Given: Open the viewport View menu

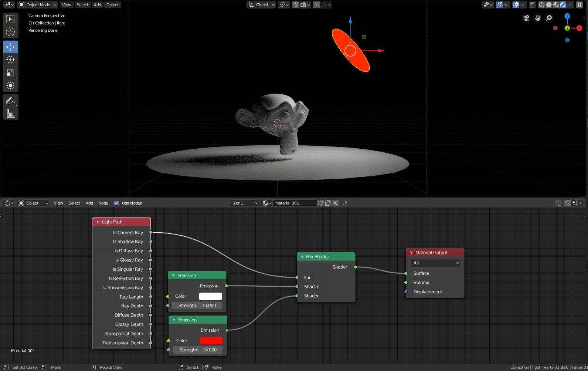Looking at the screenshot, I should [x=67, y=5].
